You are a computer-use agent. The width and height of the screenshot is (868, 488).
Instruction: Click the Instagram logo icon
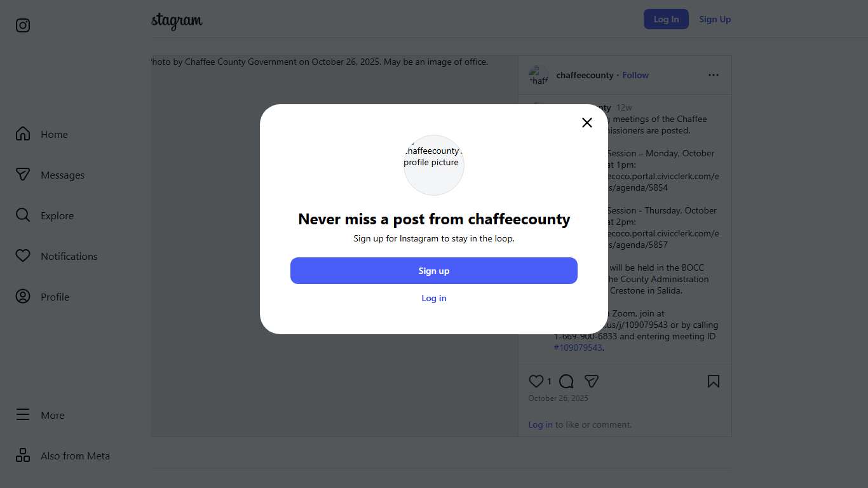(x=23, y=25)
